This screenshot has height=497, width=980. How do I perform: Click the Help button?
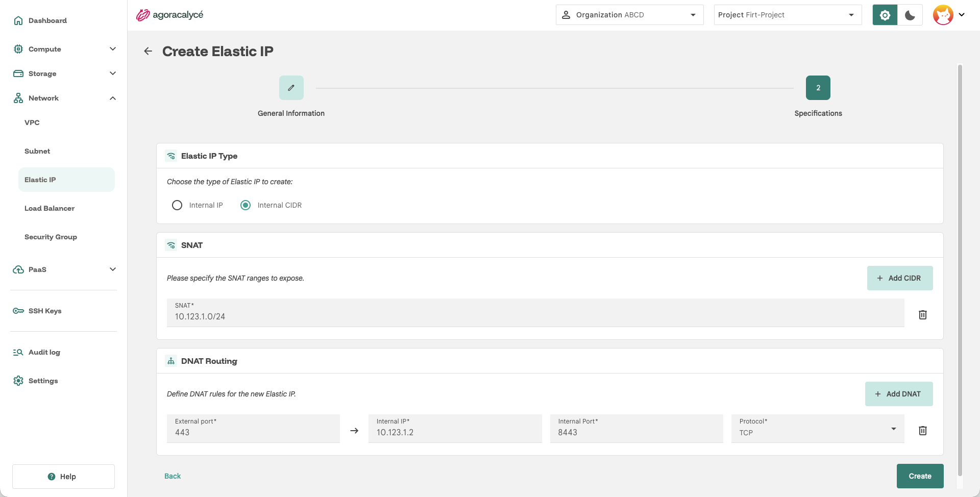coord(63,477)
